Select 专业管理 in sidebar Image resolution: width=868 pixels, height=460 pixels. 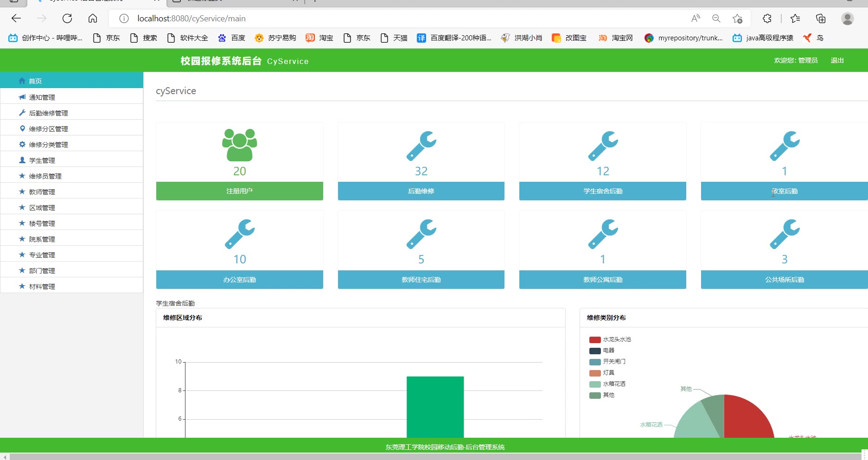coord(72,255)
